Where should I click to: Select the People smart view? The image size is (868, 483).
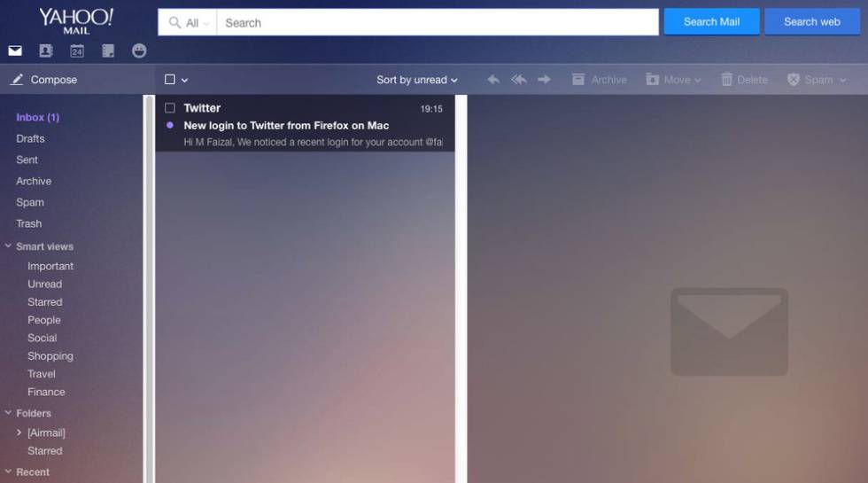pos(44,320)
